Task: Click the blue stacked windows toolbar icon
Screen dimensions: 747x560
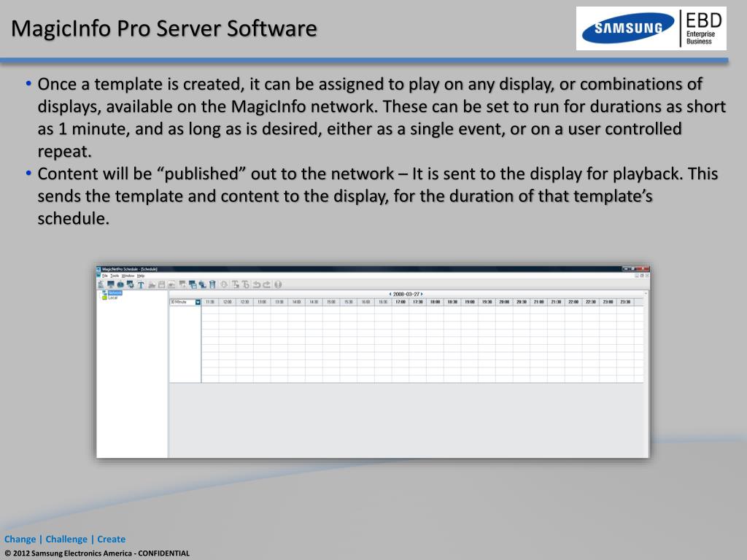Action: pos(193,284)
